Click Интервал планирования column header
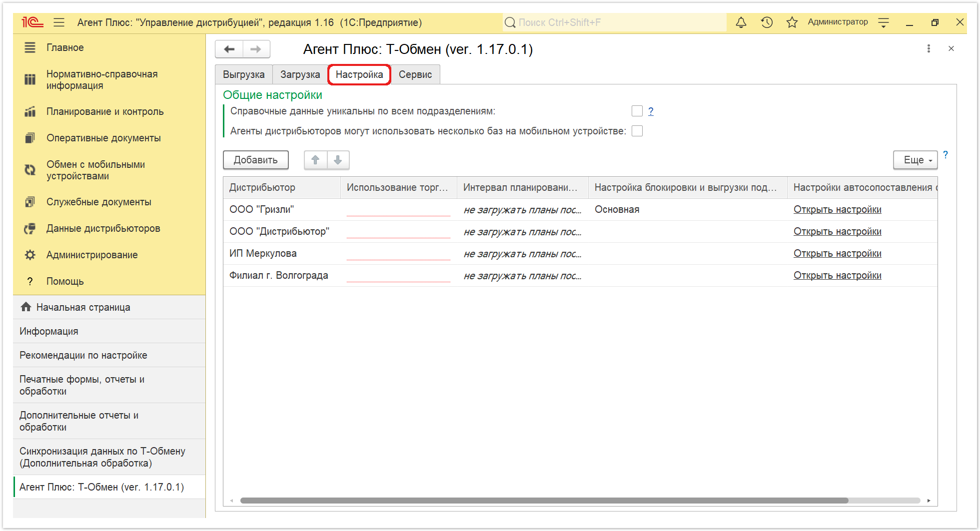The image size is (980, 531). point(522,187)
